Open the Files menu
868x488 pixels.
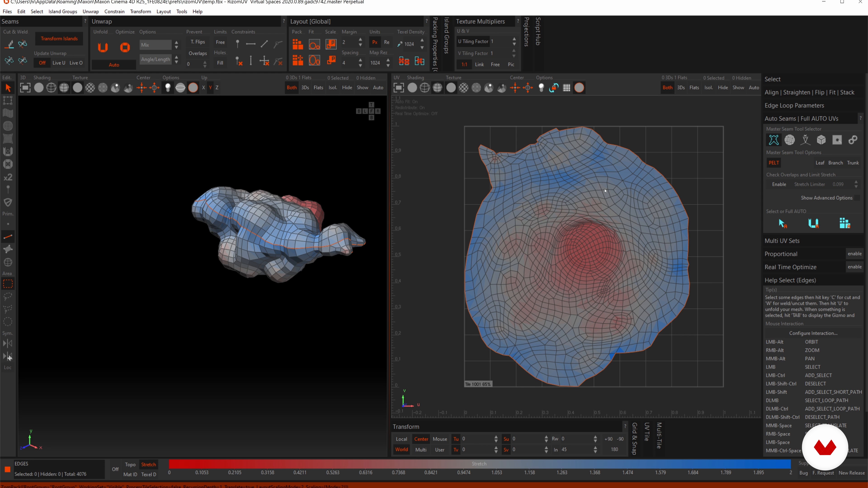click(7, 12)
